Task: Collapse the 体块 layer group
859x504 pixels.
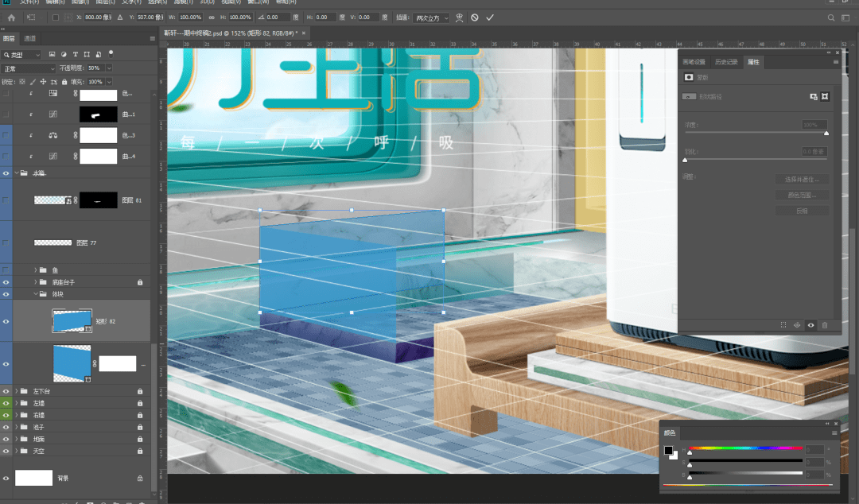Action: pyautogui.click(x=37, y=294)
